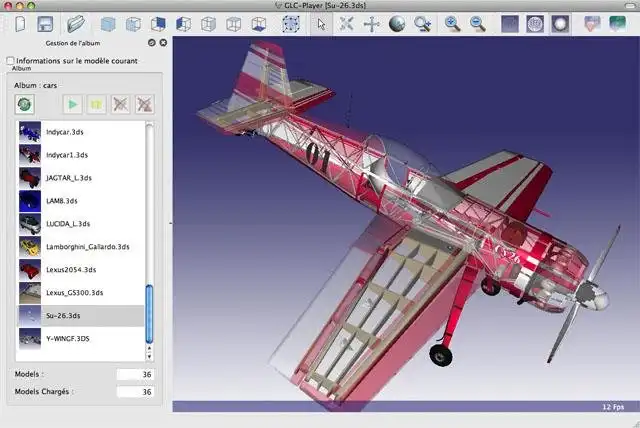
Task: Select Lamborghini_Gallardo.3ds in the album list
Action: click(x=88, y=246)
